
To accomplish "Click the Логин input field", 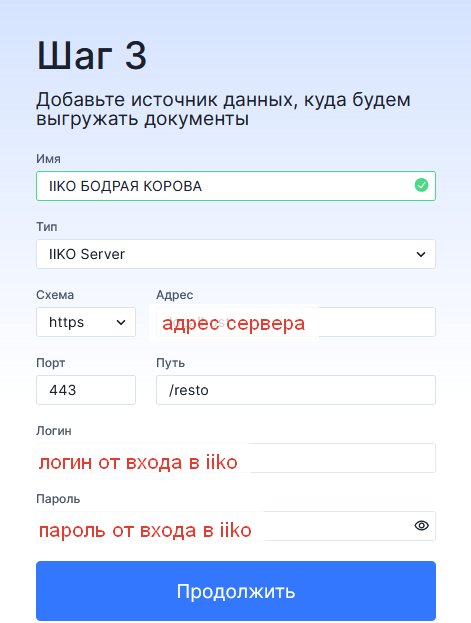I will 236,458.
